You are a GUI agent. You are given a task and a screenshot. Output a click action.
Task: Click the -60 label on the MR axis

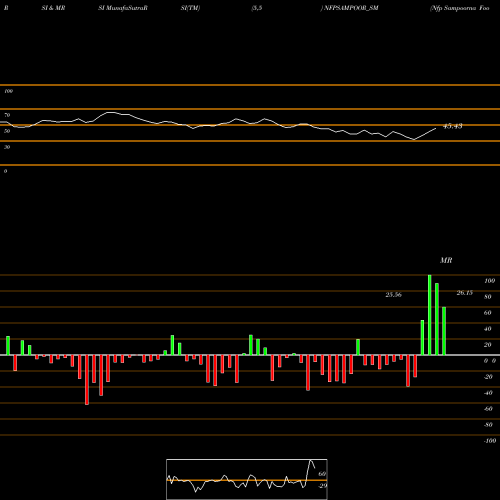[x=488, y=409]
